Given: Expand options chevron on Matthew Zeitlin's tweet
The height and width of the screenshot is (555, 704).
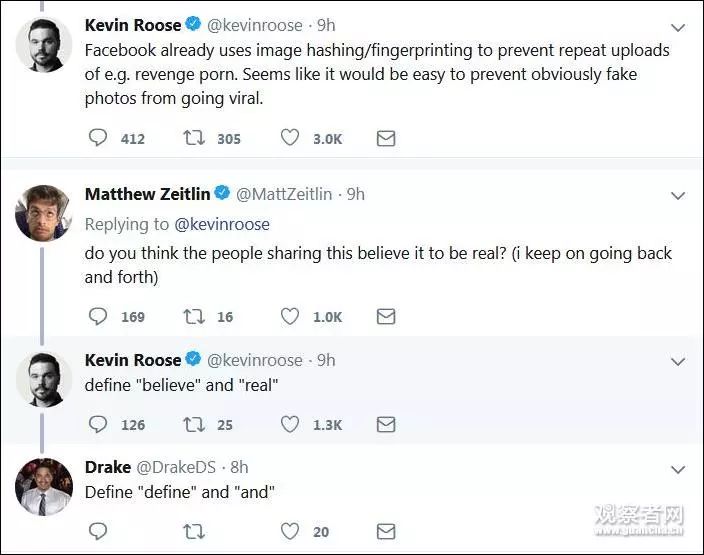Looking at the screenshot, I should [677, 195].
